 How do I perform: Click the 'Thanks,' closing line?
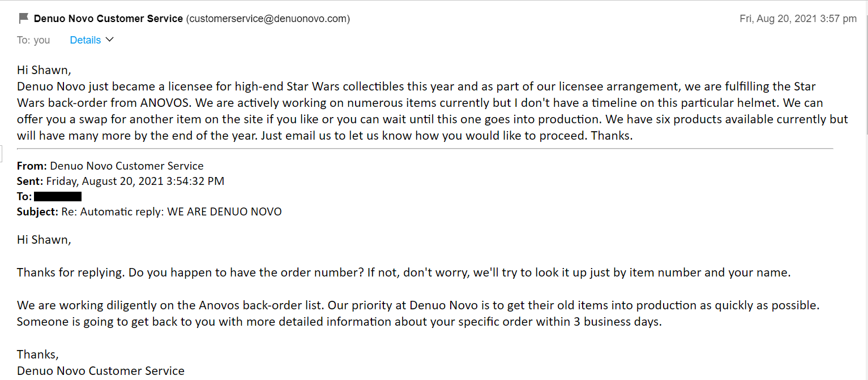click(x=38, y=355)
